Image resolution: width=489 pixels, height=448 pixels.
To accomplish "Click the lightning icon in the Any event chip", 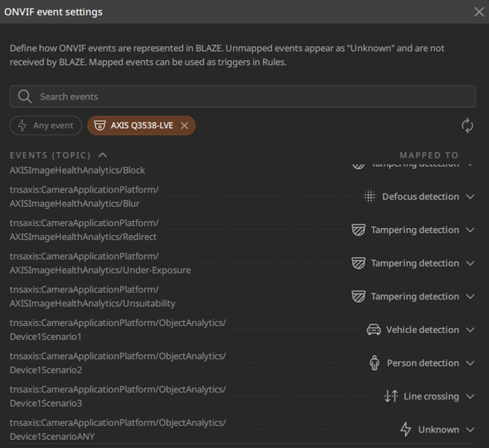I will coord(22,125).
